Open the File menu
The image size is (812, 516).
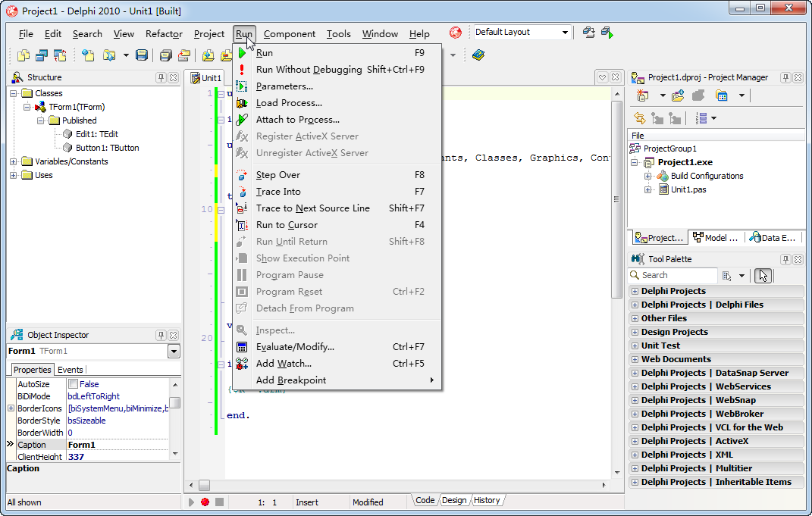click(26, 34)
